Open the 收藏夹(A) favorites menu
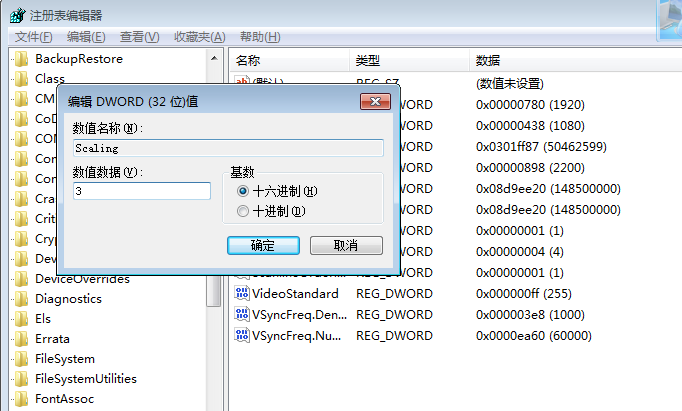682x411 pixels. click(x=199, y=37)
